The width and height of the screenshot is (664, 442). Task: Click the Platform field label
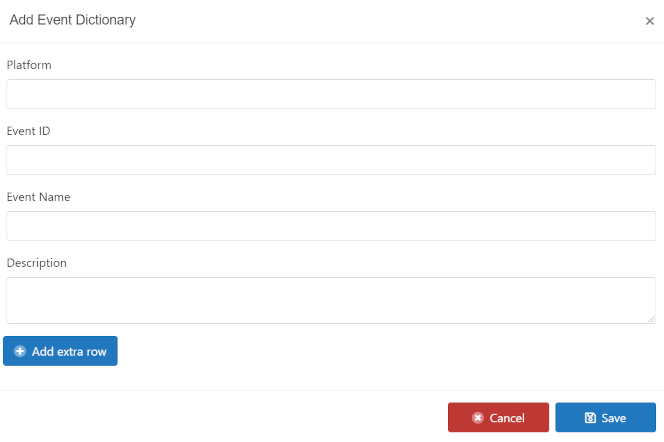(29, 65)
